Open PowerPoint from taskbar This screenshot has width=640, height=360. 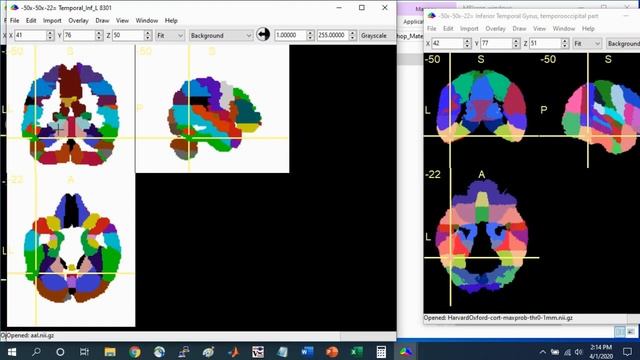pyautogui.click(x=332, y=351)
